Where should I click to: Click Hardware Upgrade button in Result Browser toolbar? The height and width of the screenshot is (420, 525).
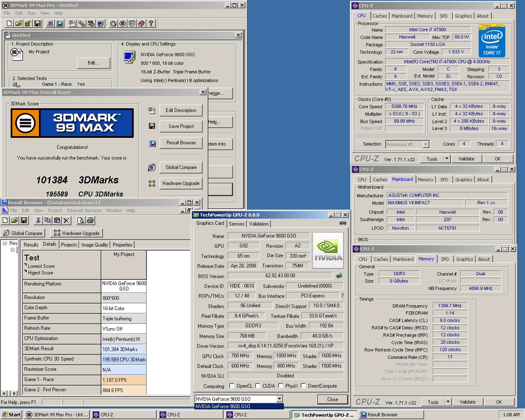point(76,233)
